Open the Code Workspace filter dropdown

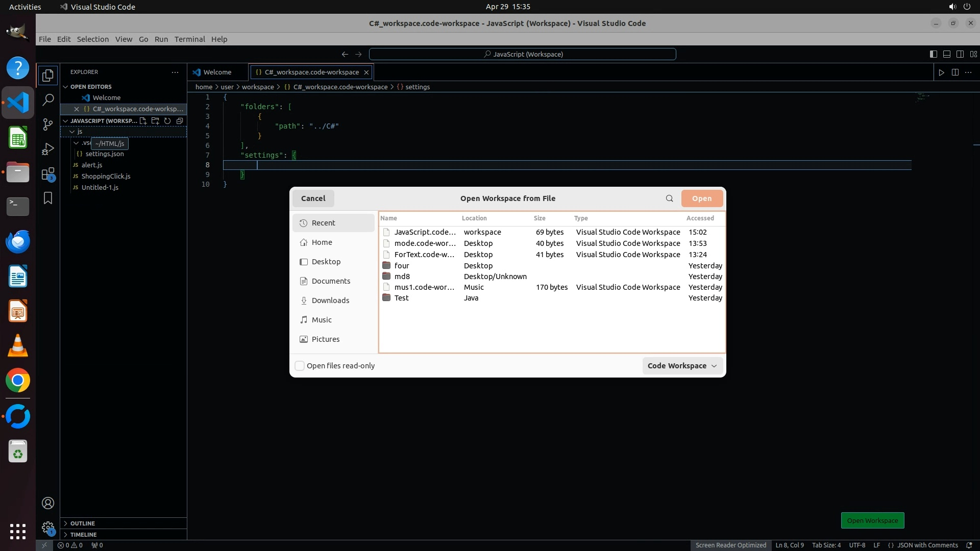682,366
